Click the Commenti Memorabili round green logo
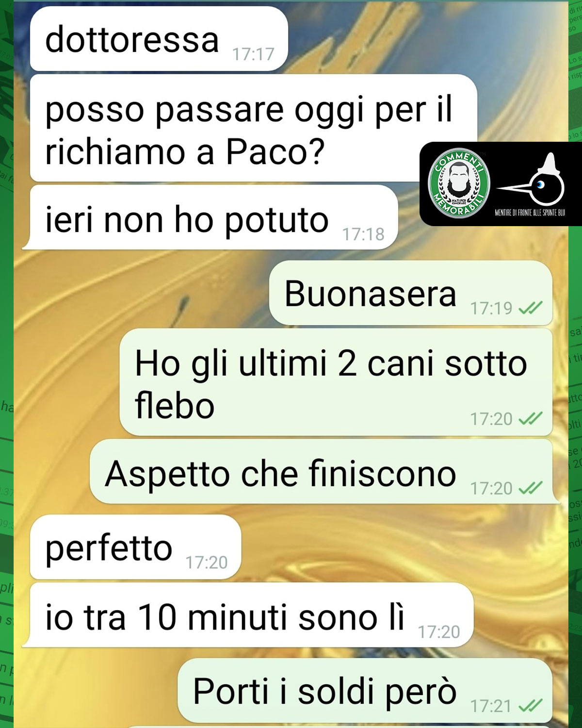 tap(459, 183)
